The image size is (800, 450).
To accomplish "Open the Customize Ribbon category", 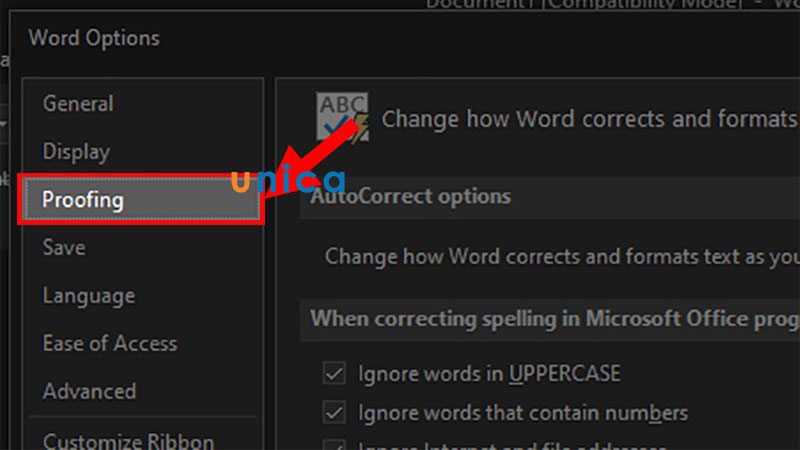I will (128, 439).
